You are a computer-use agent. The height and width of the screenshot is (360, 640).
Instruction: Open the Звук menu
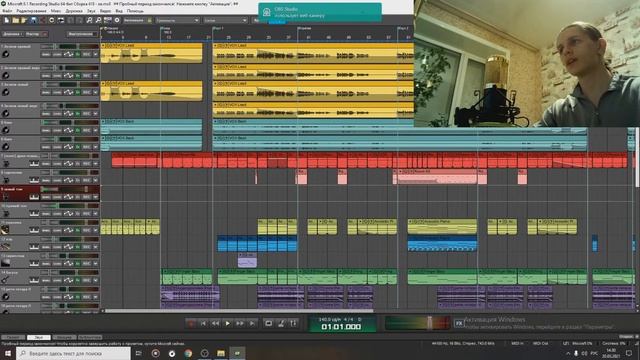coord(91,11)
